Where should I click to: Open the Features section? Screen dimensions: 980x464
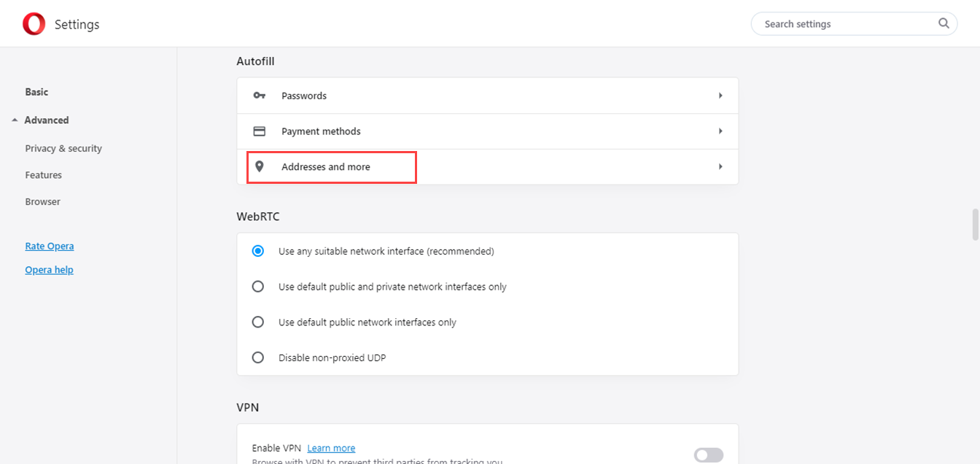(x=43, y=175)
